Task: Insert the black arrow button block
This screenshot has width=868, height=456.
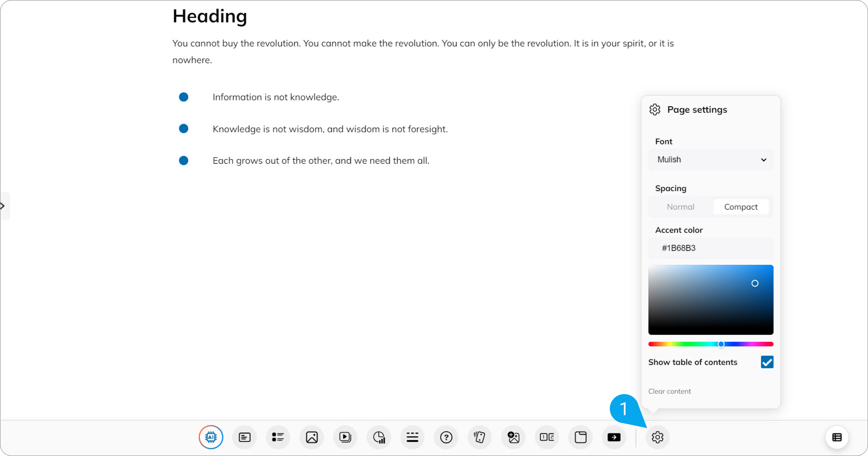Action: (x=614, y=437)
